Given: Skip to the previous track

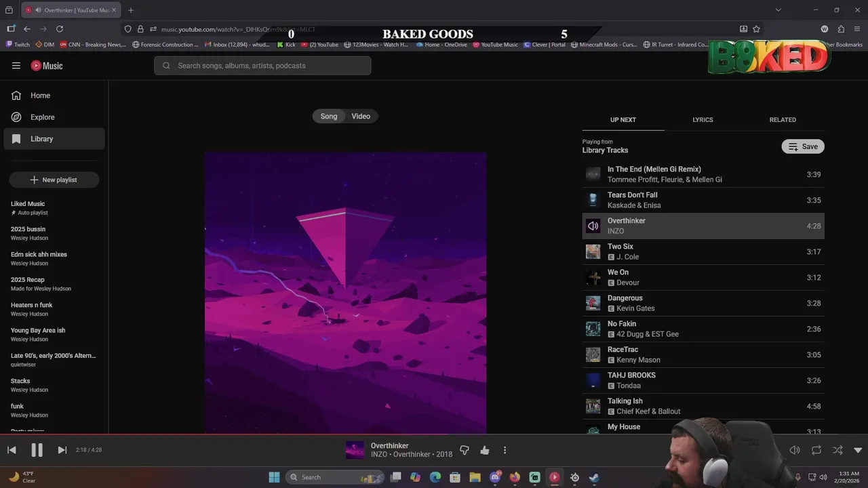Looking at the screenshot, I should (x=12, y=450).
